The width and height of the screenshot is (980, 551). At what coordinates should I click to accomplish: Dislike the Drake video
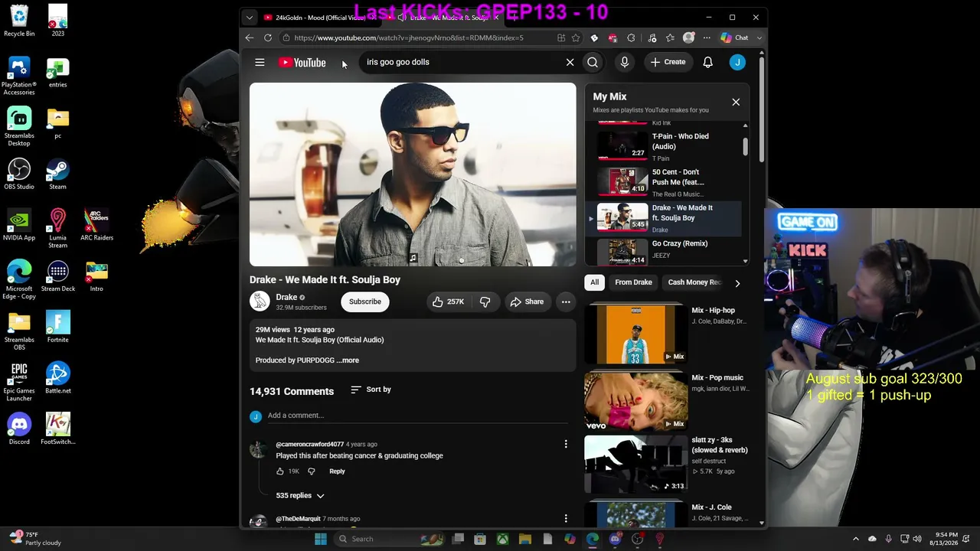click(485, 302)
